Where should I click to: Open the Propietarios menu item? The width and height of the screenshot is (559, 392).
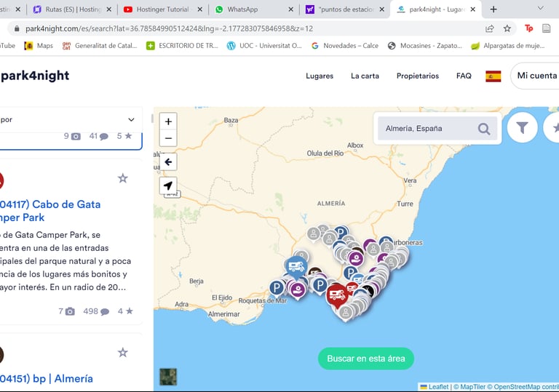pos(418,76)
